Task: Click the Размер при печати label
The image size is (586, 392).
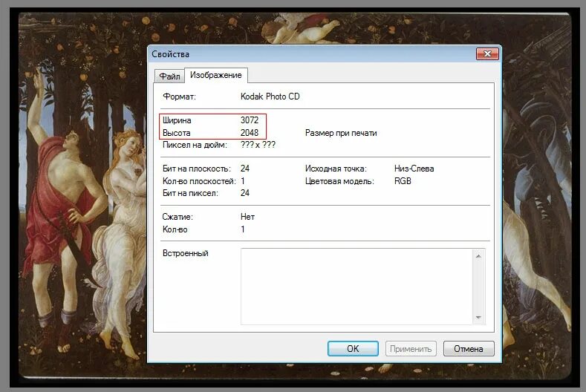Action: click(x=341, y=133)
